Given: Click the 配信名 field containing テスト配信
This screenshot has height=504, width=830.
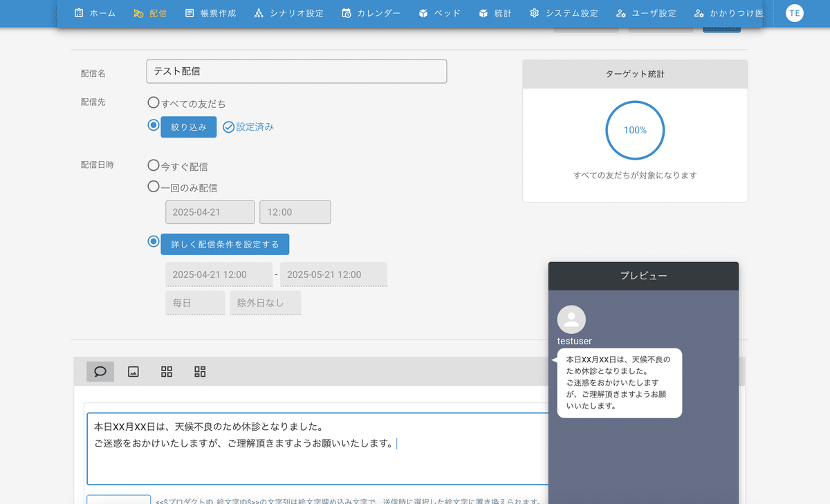Looking at the screenshot, I should tap(297, 71).
